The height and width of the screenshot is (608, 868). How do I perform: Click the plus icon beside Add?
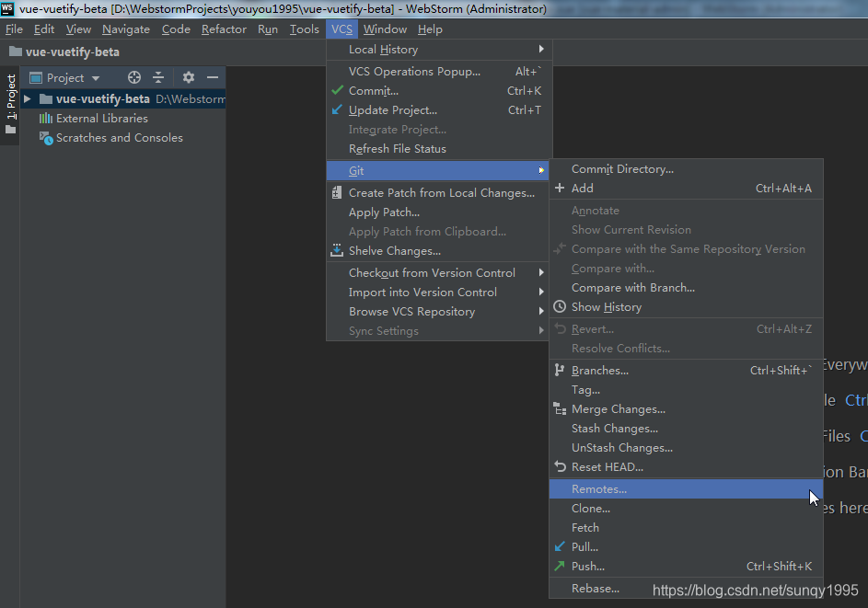point(560,188)
